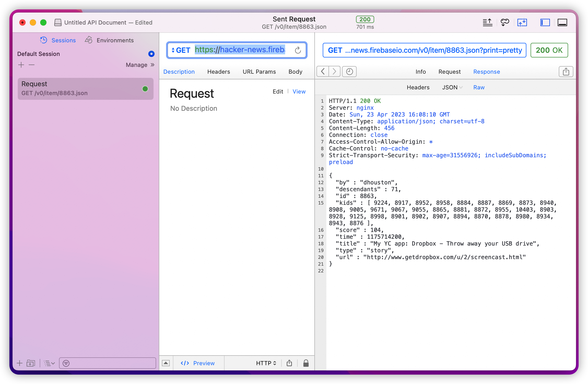Open the HTTP protocol selector

coord(266,363)
